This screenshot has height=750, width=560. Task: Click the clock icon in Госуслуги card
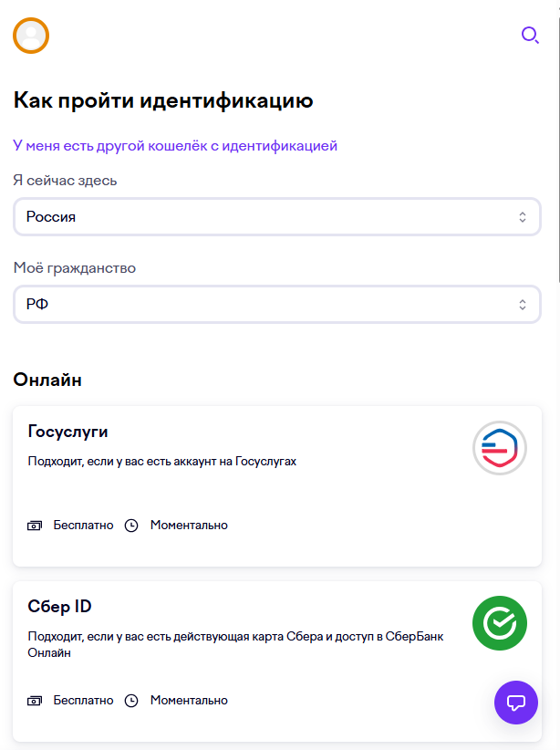[131, 526]
